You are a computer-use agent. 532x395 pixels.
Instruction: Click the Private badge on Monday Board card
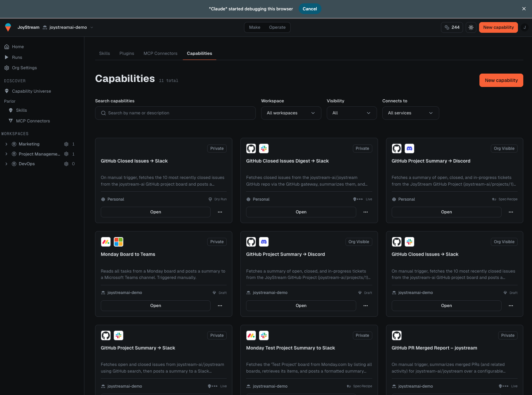point(217,242)
